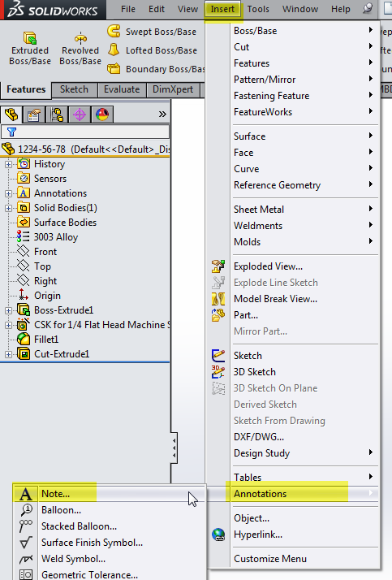Switch to the DimXpertManager crosshair icon
The height and width of the screenshot is (580, 392).
pos(80,115)
